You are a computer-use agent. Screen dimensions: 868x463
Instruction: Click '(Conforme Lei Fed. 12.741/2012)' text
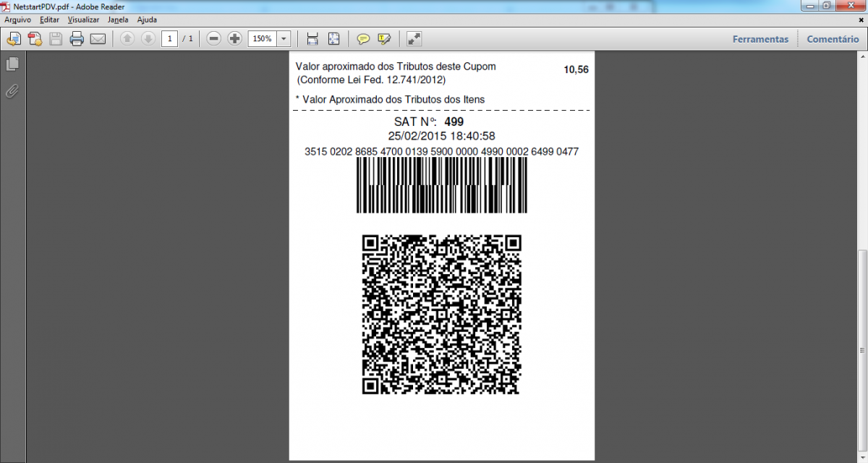click(x=372, y=80)
